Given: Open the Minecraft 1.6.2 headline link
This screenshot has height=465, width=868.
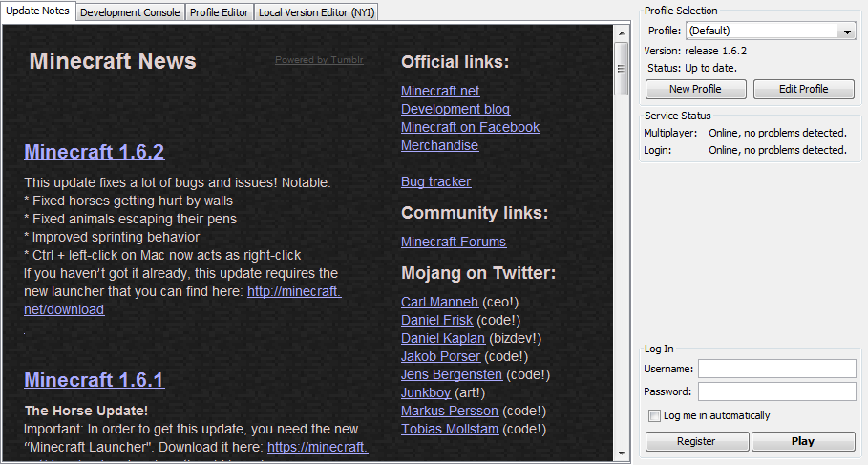Looking at the screenshot, I should (x=95, y=152).
